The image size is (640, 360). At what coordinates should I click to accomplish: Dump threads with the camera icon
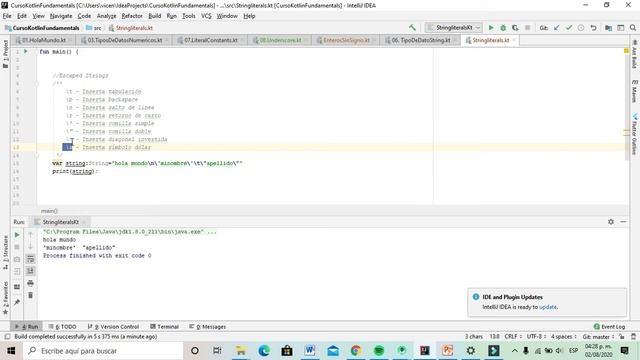17,259
